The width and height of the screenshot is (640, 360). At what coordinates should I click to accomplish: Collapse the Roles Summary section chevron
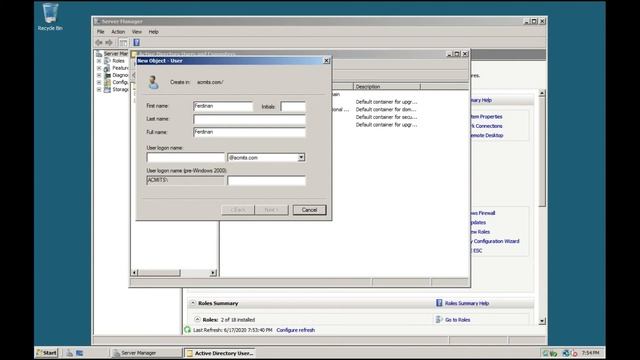(x=193, y=303)
